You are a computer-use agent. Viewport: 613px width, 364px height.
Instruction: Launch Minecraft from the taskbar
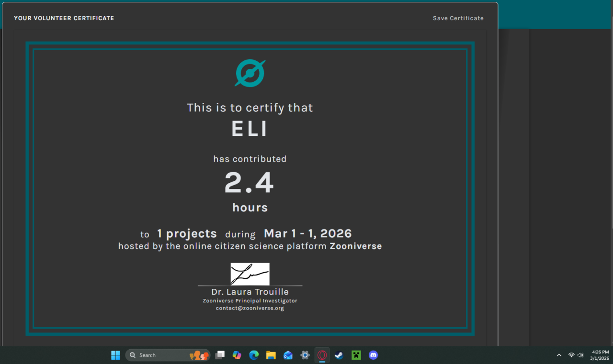(x=356, y=355)
